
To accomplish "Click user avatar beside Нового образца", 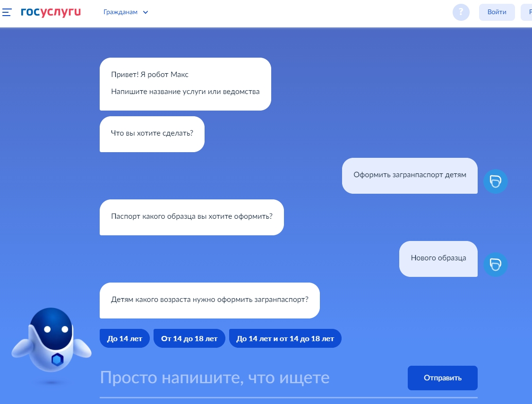I will (495, 265).
